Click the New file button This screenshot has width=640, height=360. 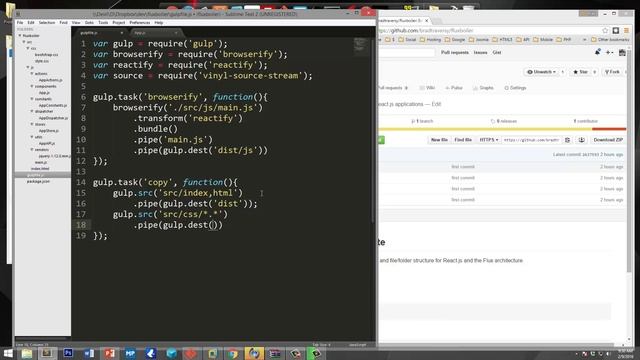click(439, 140)
